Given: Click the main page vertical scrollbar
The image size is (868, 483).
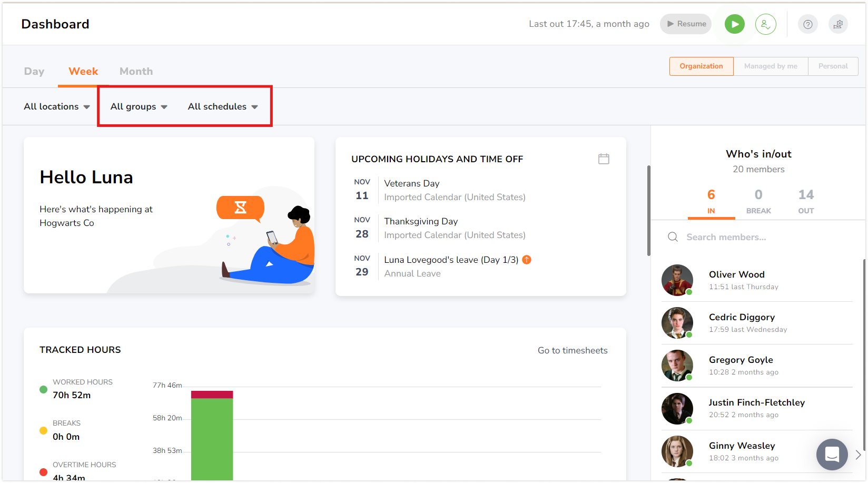Looking at the screenshot, I should pos(649,211).
